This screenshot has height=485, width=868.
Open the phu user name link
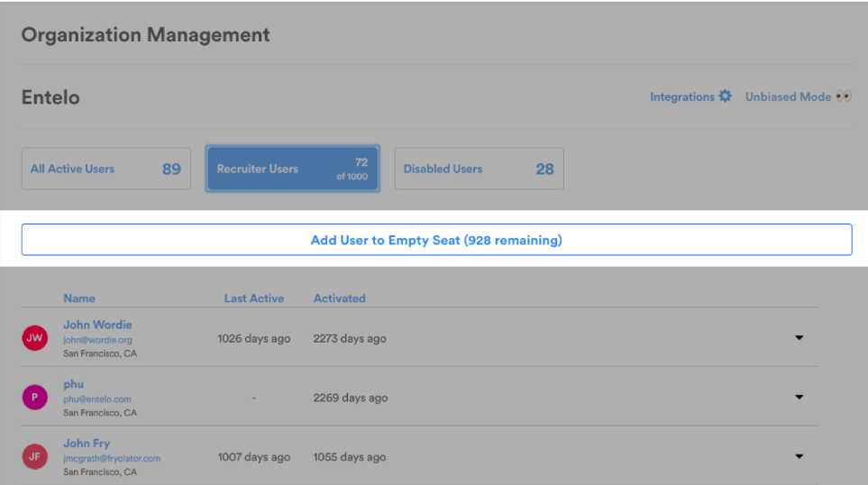pyautogui.click(x=73, y=384)
